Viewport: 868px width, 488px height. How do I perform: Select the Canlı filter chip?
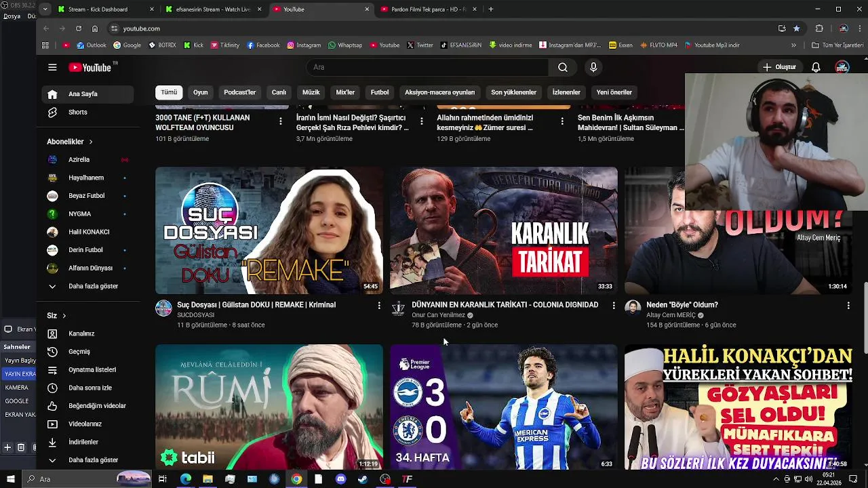[279, 92]
